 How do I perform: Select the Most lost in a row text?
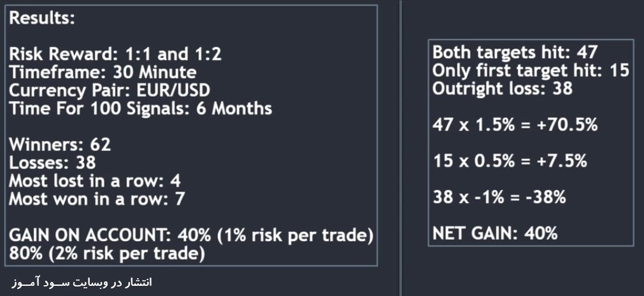(x=95, y=181)
